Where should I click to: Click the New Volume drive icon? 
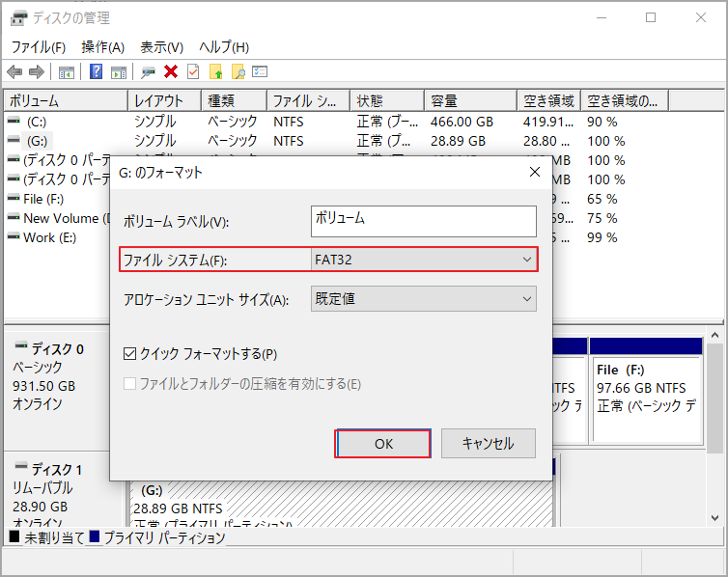pyautogui.click(x=14, y=217)
